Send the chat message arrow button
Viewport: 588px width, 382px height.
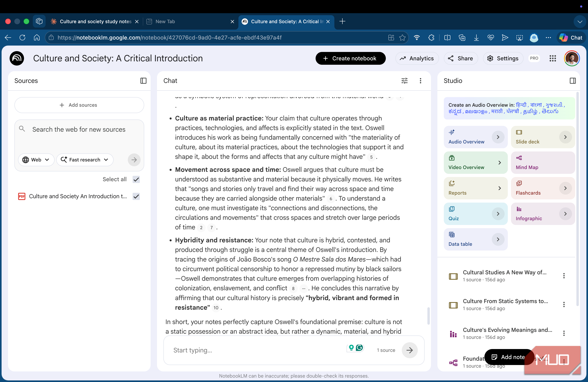(x=409, y=350)
